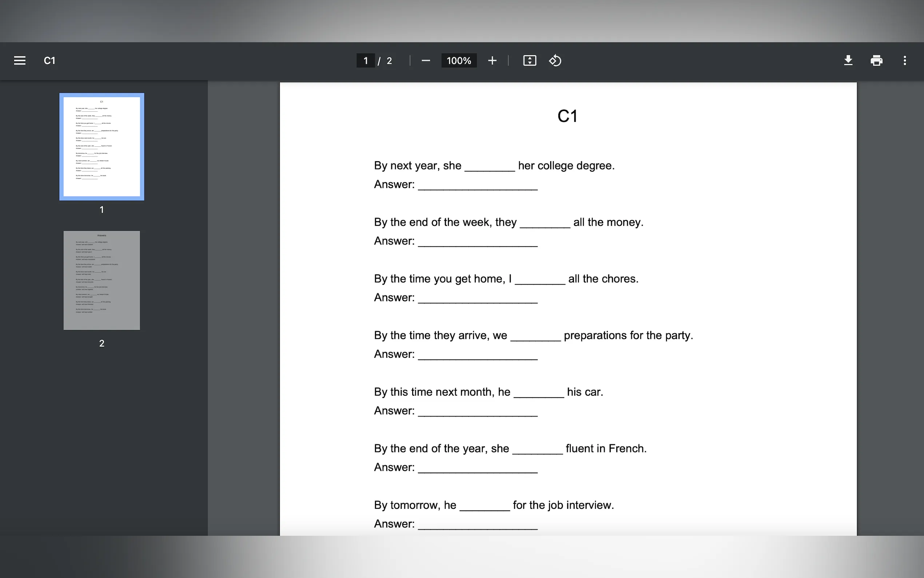This screenshot has width=924, height=578.
Task: Click answer line under college degree sentence
Action: (478, 185)
